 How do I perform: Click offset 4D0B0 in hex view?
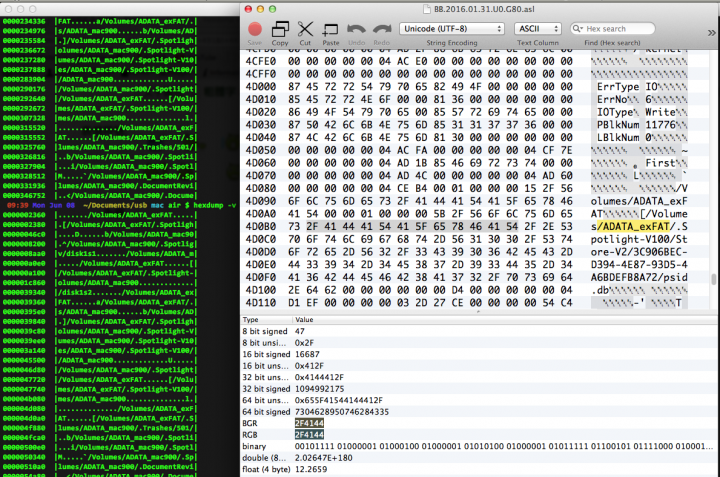tap(260, 226)
